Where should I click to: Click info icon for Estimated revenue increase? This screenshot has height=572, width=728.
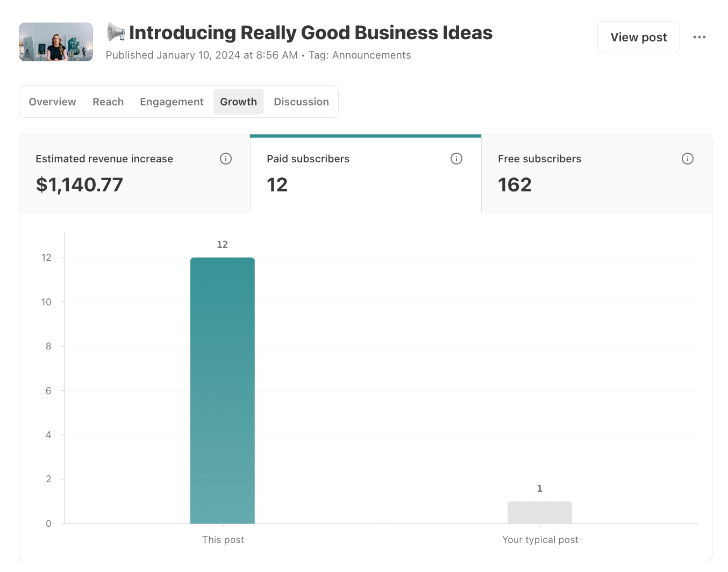(x=226, y=159)
